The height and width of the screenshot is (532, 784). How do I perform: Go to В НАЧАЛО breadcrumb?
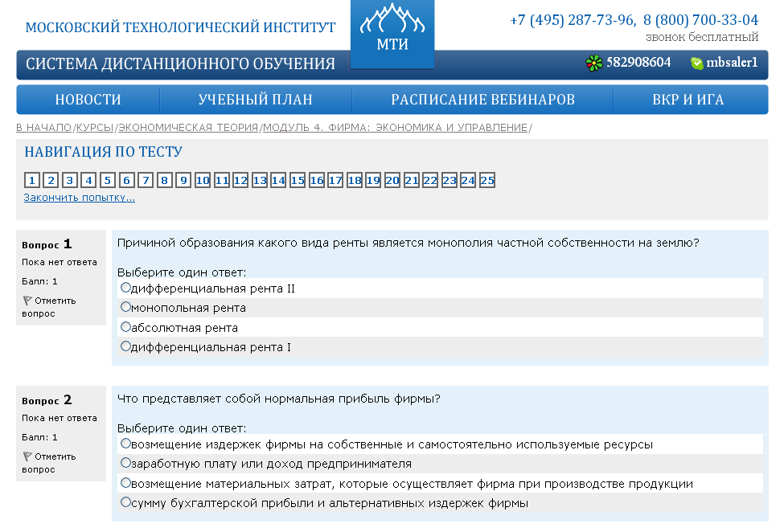44,128
